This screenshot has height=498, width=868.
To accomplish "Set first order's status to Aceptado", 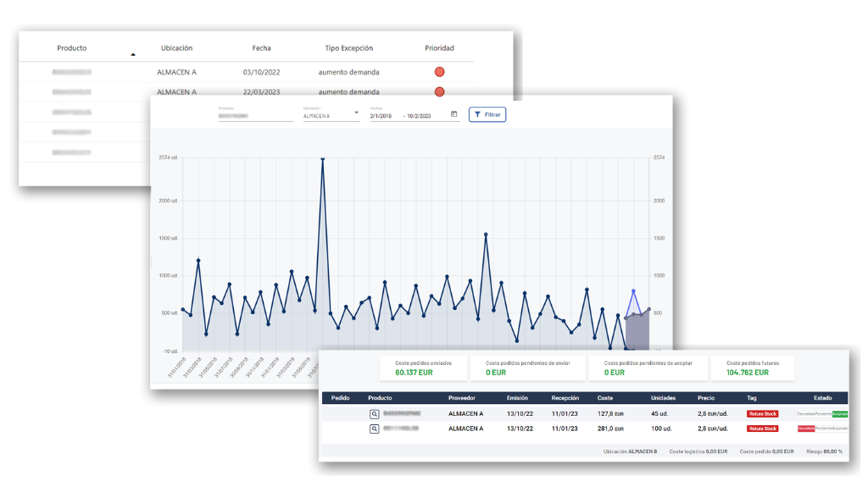I will coord(840,414).
